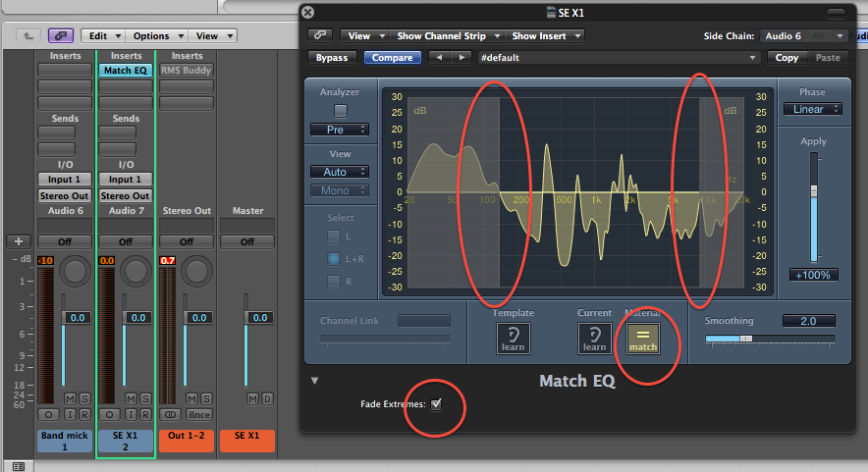Open the Show Insert dropdown
Viewport: 868px width, 472px height.
click(x=545, y=36)
